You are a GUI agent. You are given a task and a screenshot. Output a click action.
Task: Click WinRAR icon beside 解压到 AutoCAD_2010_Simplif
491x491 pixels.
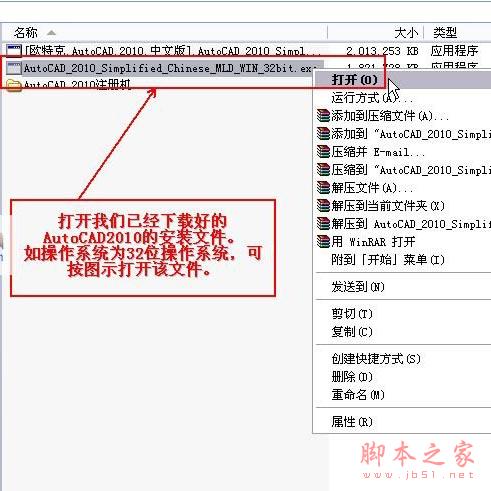[323, 224]
